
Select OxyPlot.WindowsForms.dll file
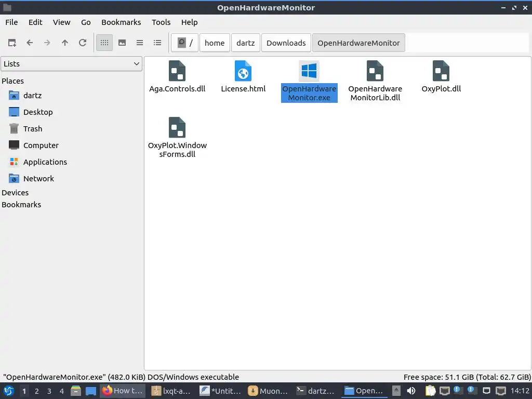click(177, 138)
